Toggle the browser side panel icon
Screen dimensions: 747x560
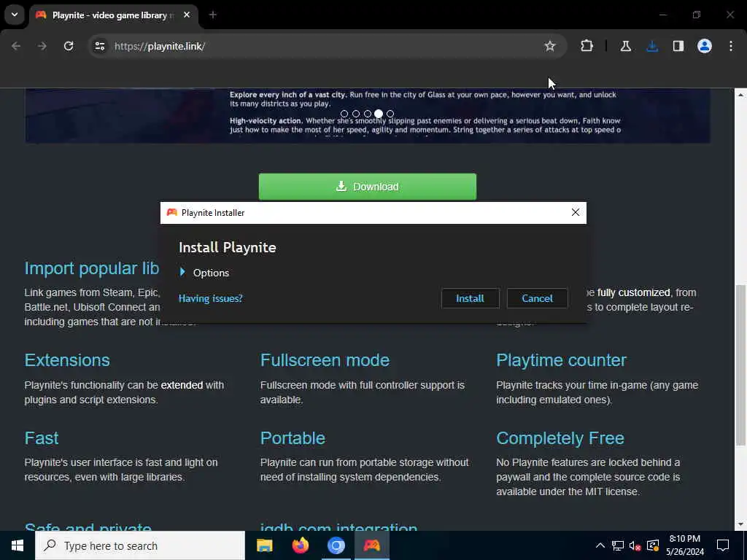(x=678, y=46)
